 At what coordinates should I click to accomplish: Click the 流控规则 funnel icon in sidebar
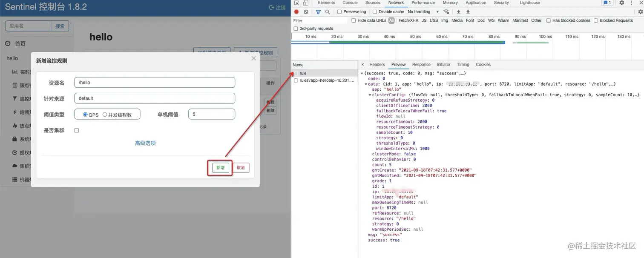tap(15, 99)
